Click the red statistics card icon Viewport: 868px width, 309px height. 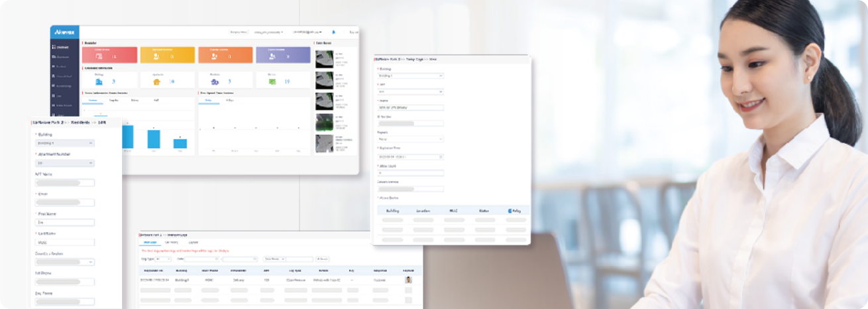(99, 56)
